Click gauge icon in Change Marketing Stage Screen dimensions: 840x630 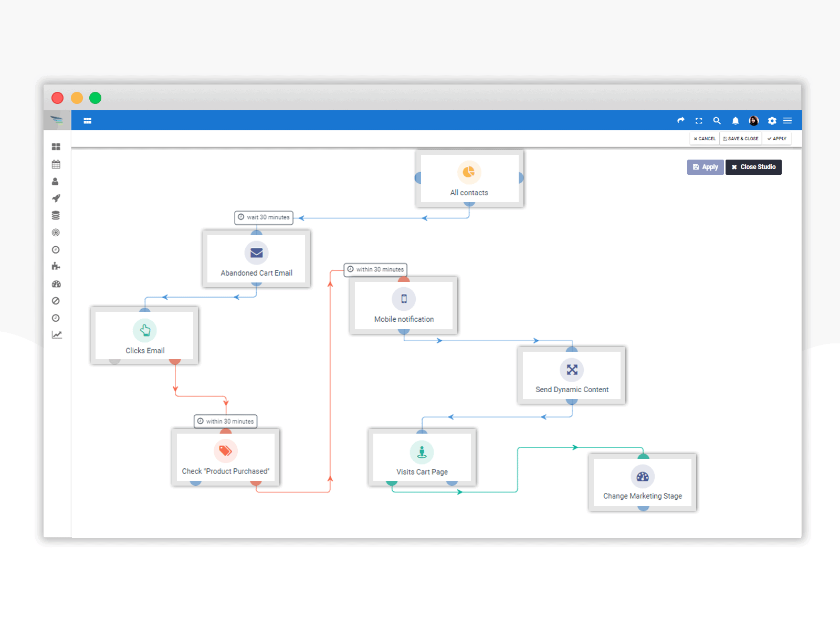[643, 477]
